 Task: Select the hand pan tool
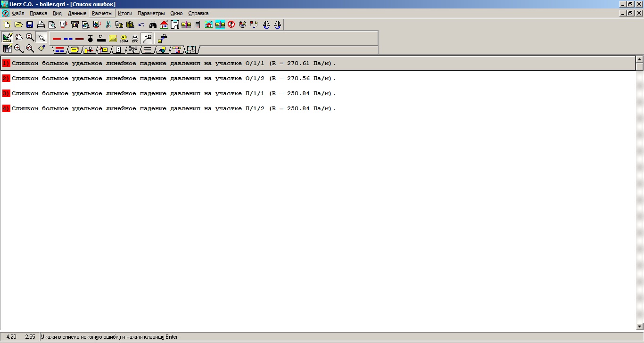pyautogui.click(x=19, y=38)
